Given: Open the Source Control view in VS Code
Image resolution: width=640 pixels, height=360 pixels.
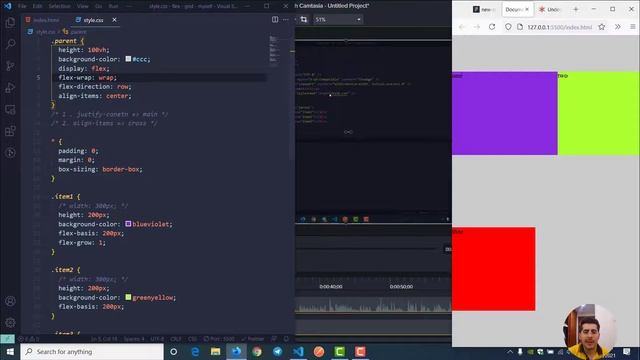Looking at the screenshot, I should [x=10, y=66].
